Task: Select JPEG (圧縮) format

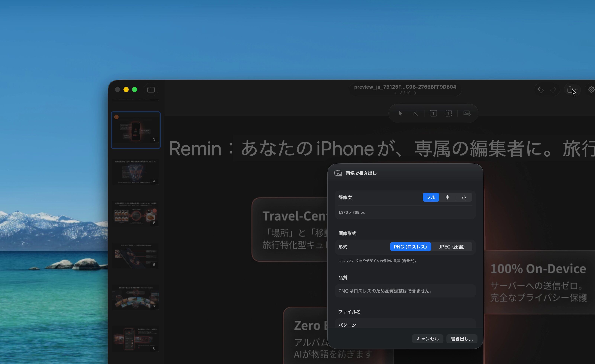Action: tap(452, 247)
